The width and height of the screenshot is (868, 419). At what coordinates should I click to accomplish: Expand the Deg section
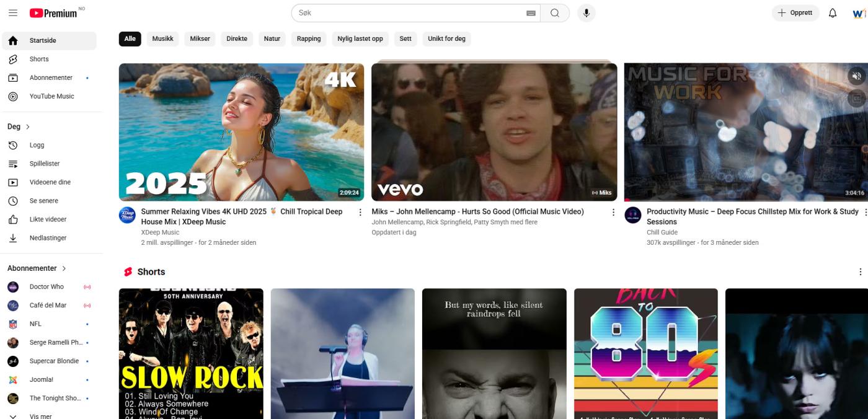click(19, 126)
